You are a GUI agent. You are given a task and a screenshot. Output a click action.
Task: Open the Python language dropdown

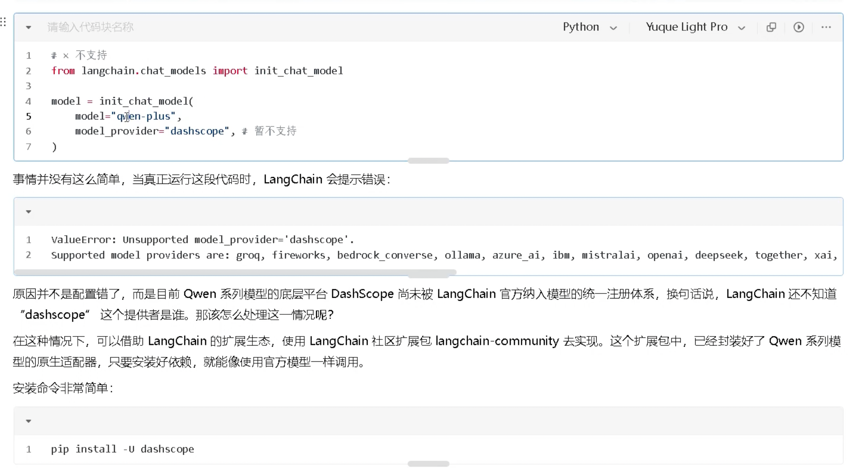(x=590, y=27)
